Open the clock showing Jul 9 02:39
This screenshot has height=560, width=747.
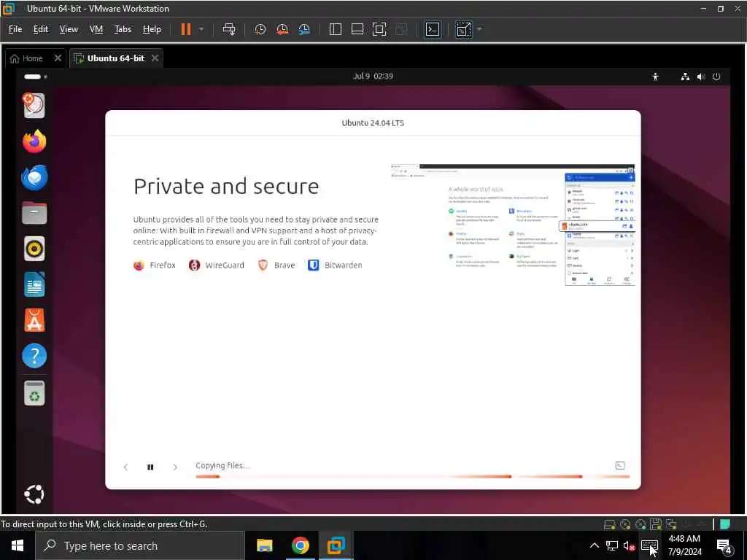click(373, 76)
